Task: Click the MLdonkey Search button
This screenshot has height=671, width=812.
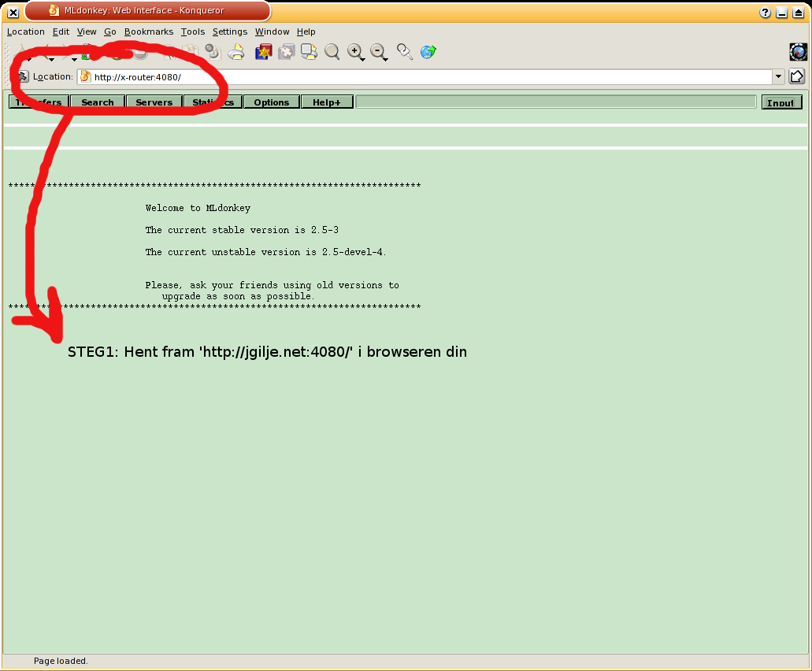Action: coord(98,102)
